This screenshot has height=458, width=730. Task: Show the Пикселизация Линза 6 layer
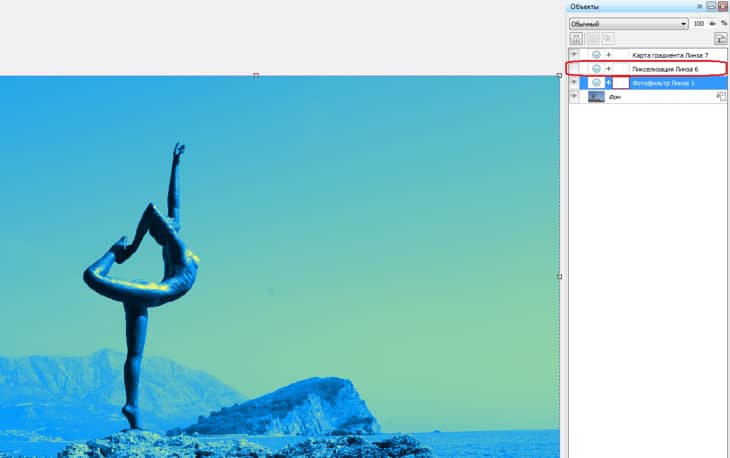[574, 68]
